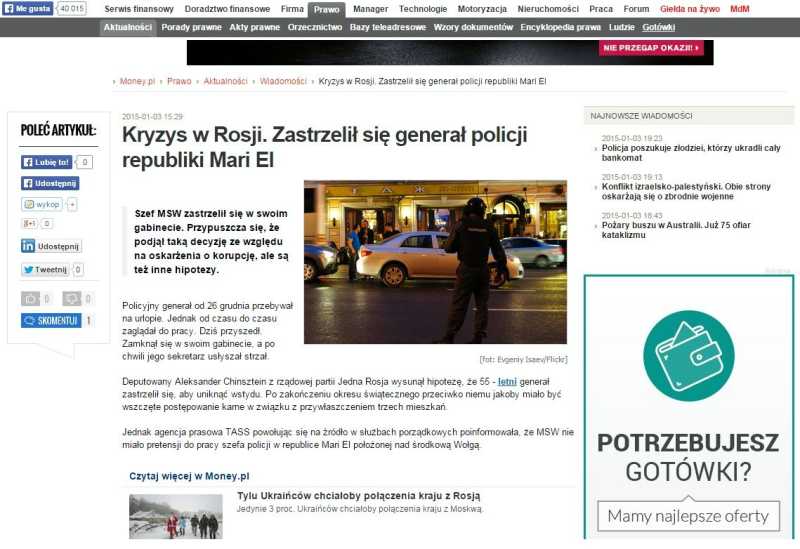800x549 pixels.
Task: Click 'Mamy najlepsze oferty' ad button
Action: pyautogui.click(x=689, y=516)
